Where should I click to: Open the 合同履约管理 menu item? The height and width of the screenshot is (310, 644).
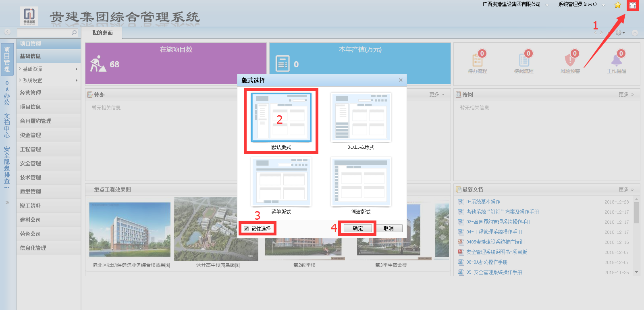[36, 121]
